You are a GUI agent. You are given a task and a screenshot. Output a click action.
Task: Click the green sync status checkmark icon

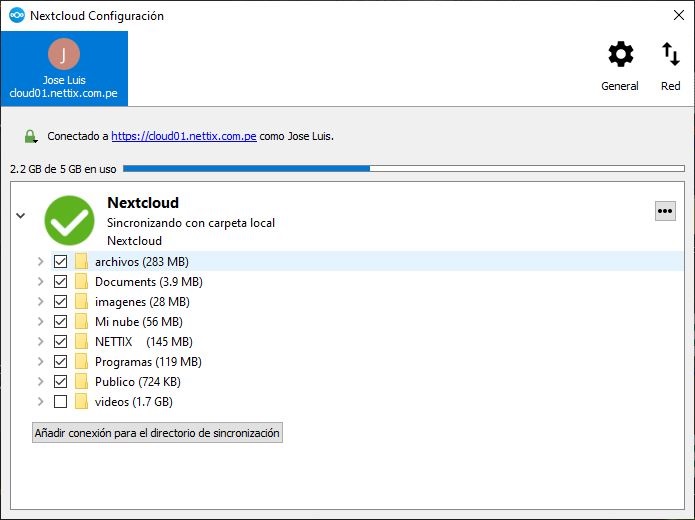click(69, 220)
